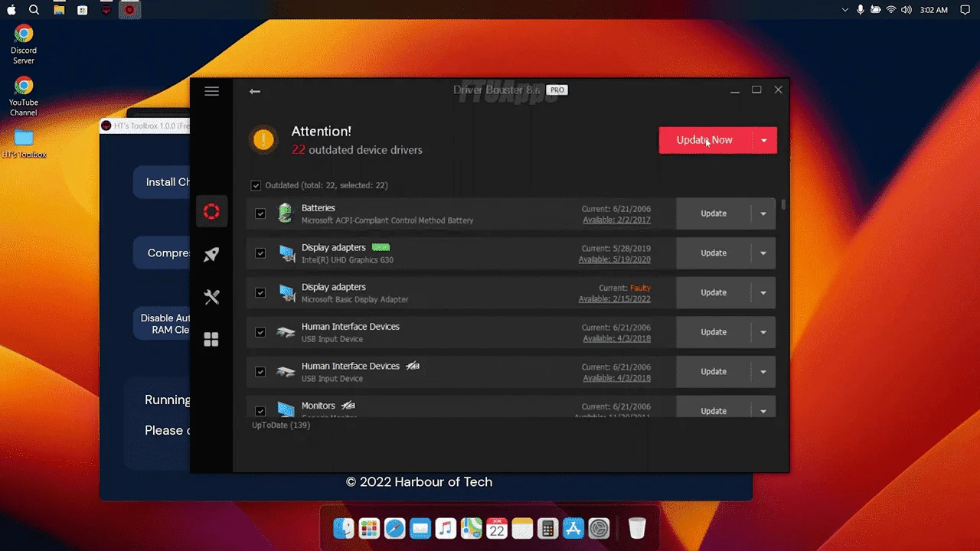Open the Discord Server desktop shortcut
980x551 pixels.
coord(24,44)
